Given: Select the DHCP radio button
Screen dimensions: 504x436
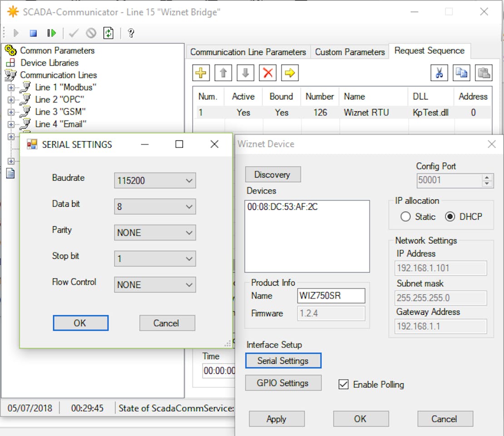Looking at the screenshot, I should click(450, 217).
